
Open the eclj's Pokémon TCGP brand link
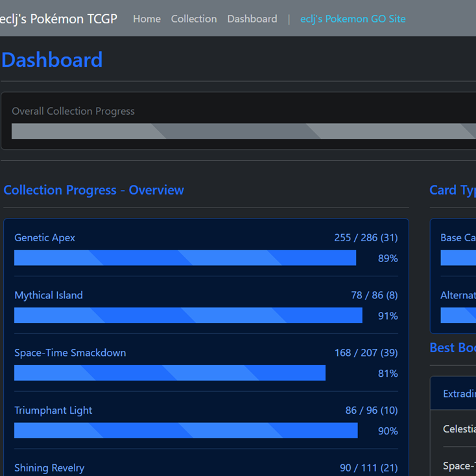58,19
